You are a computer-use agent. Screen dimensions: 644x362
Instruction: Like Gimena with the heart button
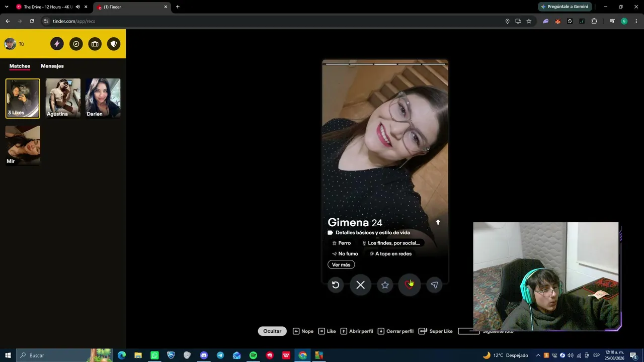coord(409,285)
